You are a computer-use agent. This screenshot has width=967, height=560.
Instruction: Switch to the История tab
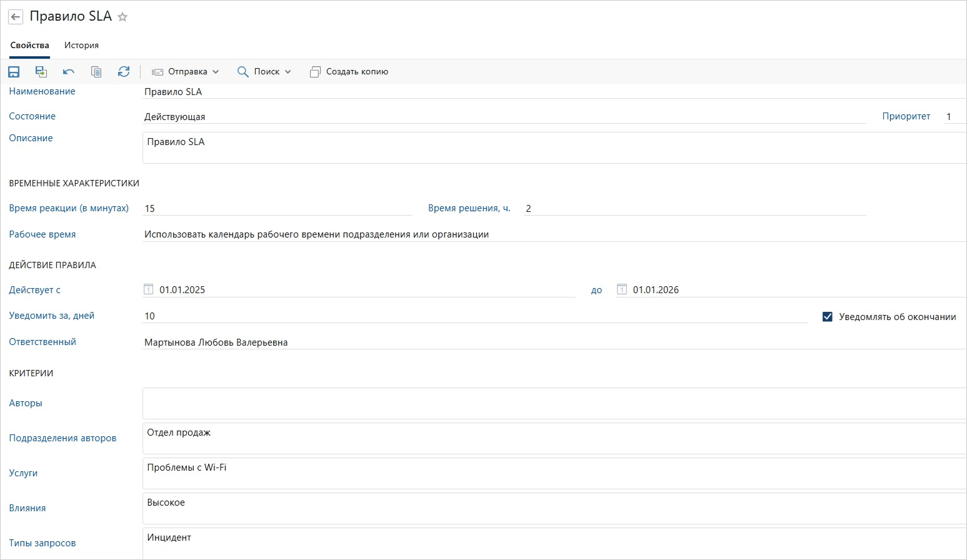[81, 46]
